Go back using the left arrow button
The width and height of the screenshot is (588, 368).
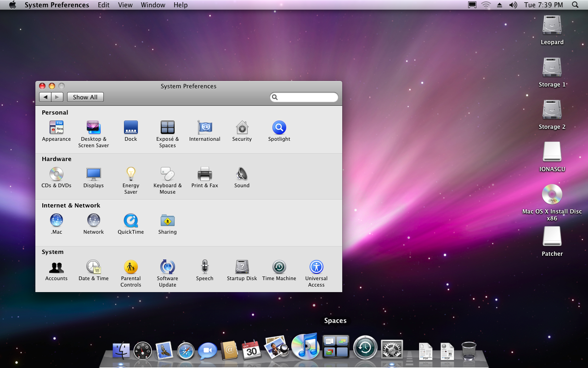[45, 97]
